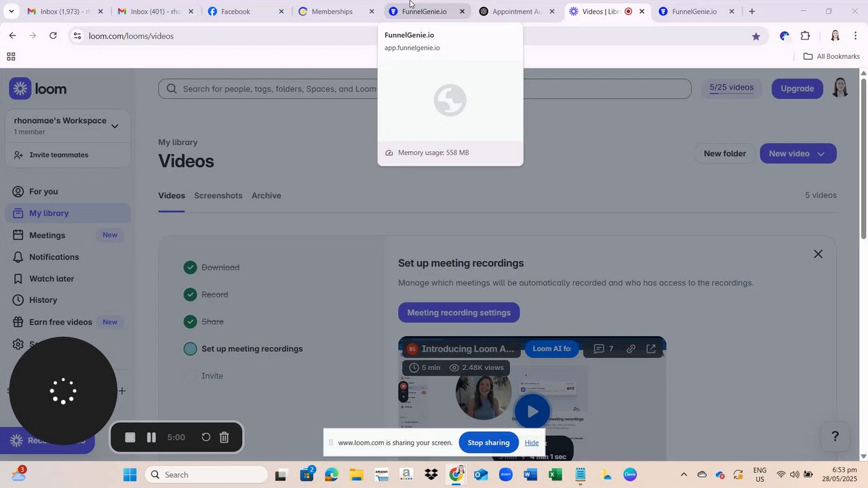Close the Set up meeting recordings panel
868x488 pixels.
pyautogui.click(x=818, y=254)
